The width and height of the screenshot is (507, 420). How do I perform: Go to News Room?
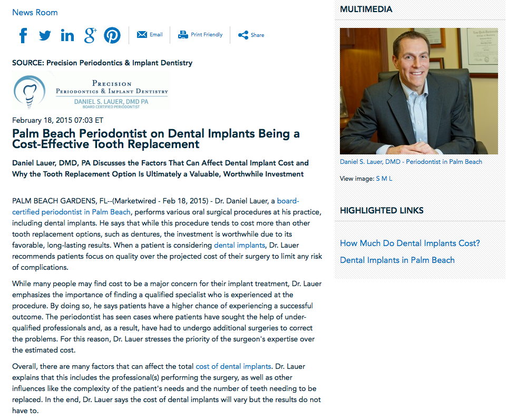click(35, 12)
